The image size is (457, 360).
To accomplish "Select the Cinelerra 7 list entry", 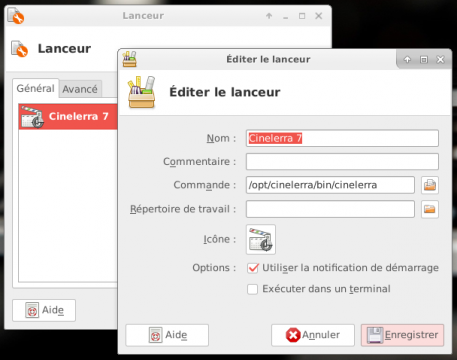I will tap(68, 116).
